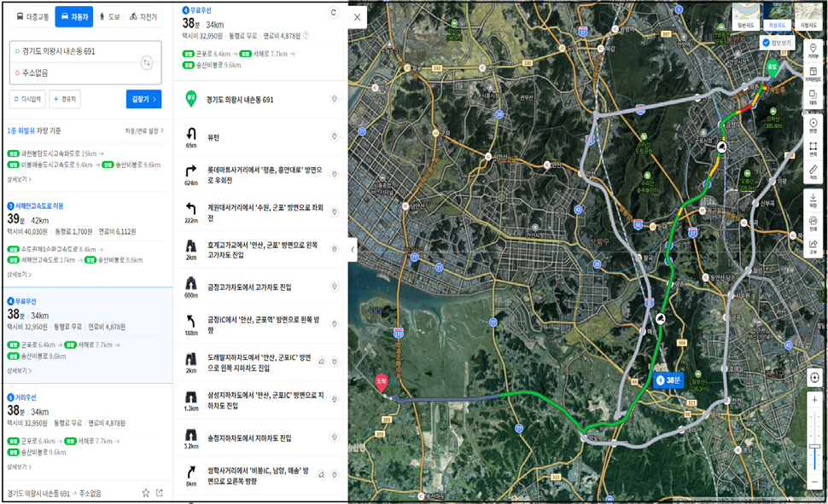Click pin icon on the 유턴 step

click(x=335, y=136)
